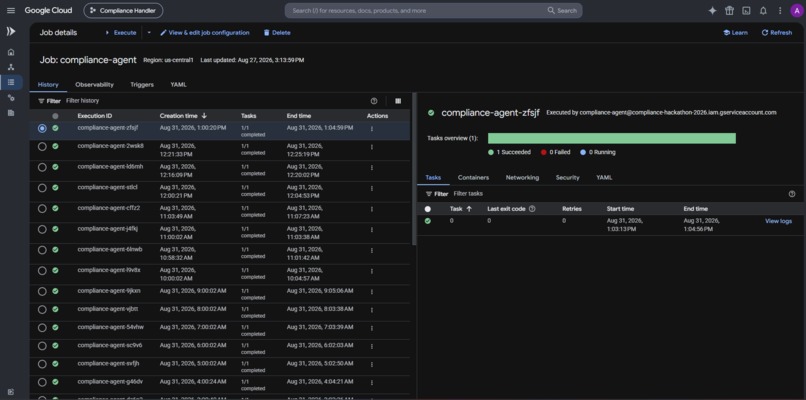Select radio for compliance-agent-l9v8x
This screenshot has width=806, height=400.
42,271
